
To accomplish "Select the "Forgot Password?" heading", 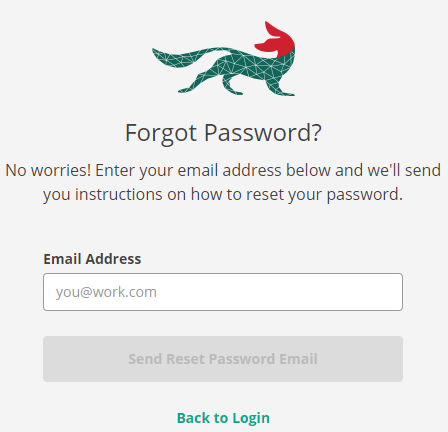I will tap(223, 133).
